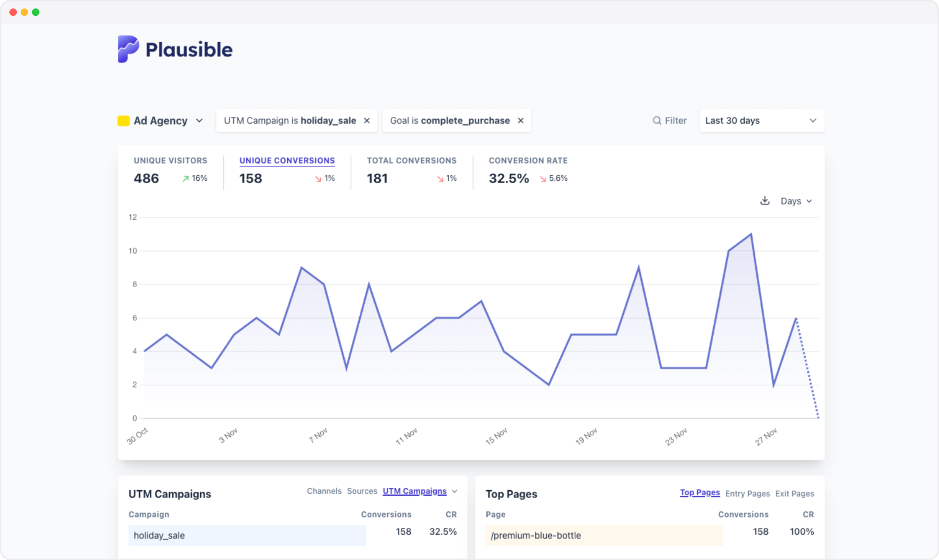The image size is (939, 560).
Task: Click the 5.6% conversion rate decrease indicator
Action: [554, 178]
